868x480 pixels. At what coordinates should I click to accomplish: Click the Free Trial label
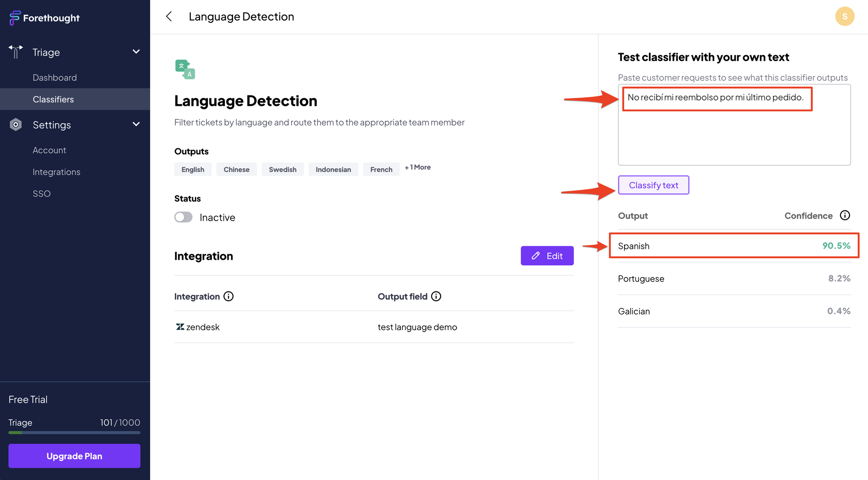28,400
